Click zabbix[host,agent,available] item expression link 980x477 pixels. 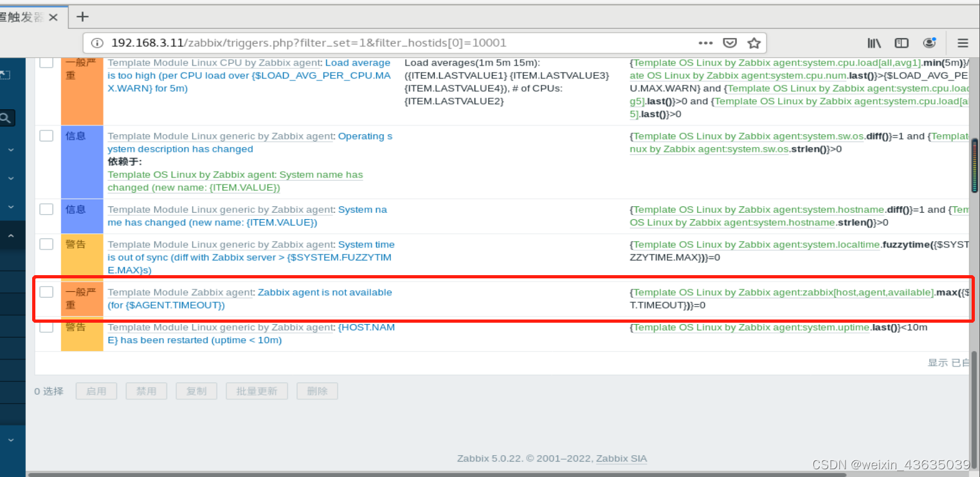(x=783, y=292)
